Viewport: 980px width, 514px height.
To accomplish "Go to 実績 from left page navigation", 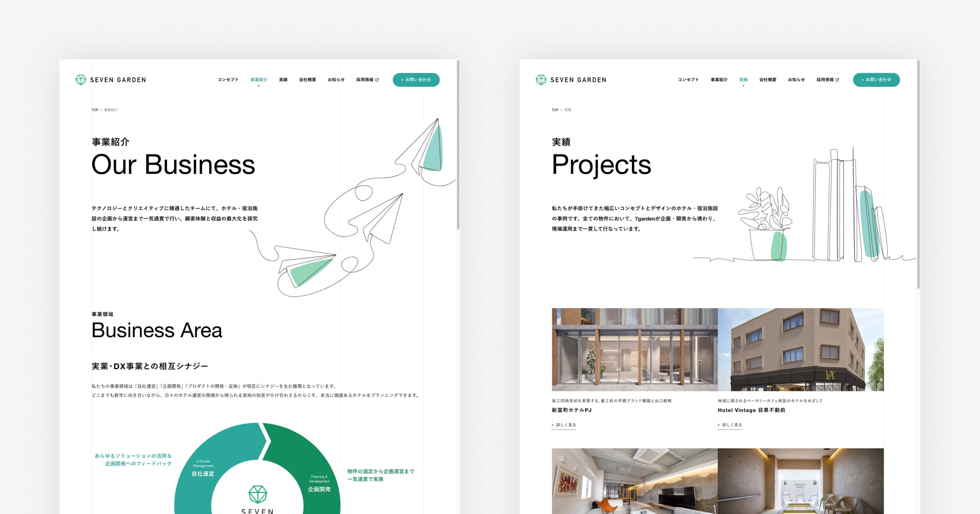I will coord(283,80).
